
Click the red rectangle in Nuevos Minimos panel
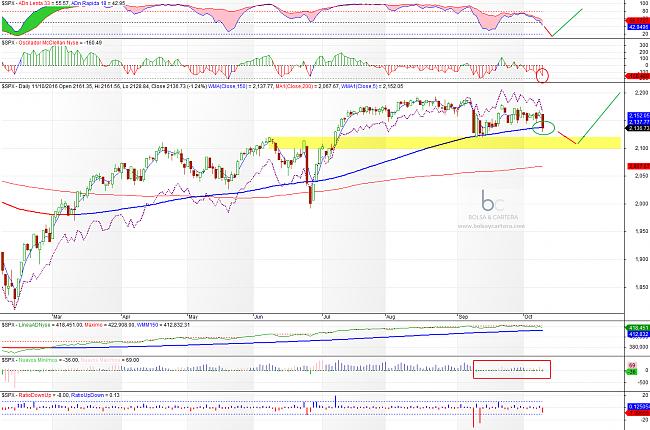(x=512, y=368)
